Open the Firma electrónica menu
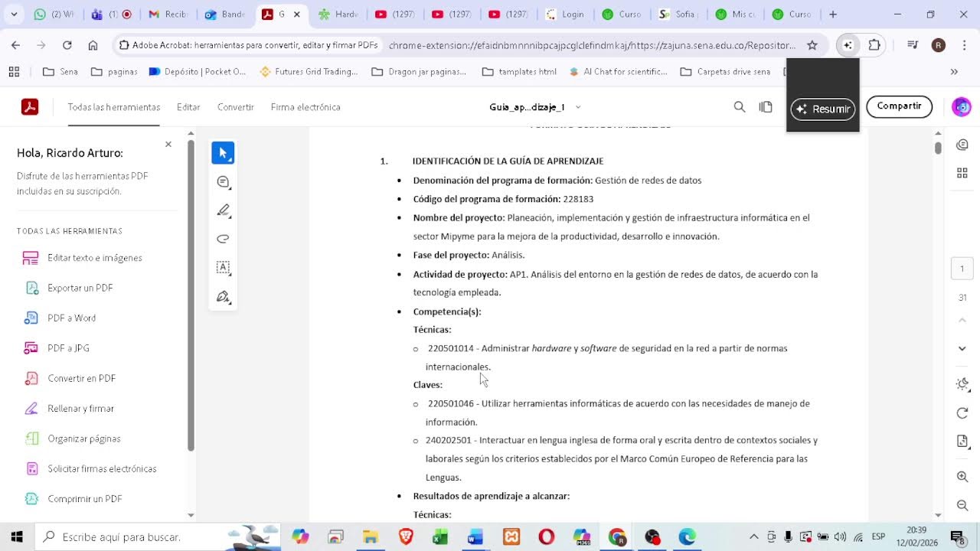Viewport: 980px width, 551px height. coord(305,107)
